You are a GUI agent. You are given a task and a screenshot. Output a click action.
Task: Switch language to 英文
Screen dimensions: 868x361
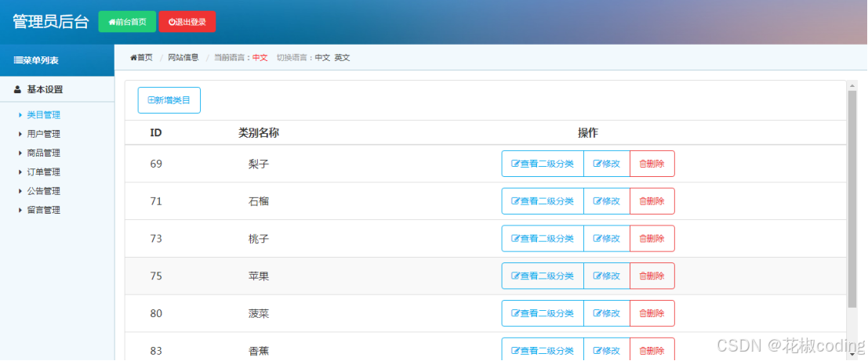click(342, 57)
